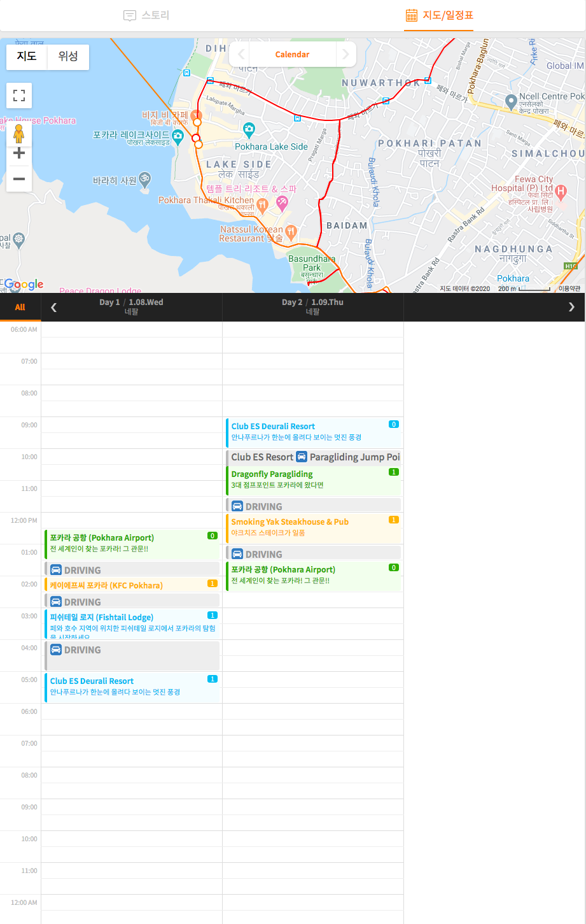Switch to the 스토리 tab
Screen dimensions: 586x924
click(146, 15)
